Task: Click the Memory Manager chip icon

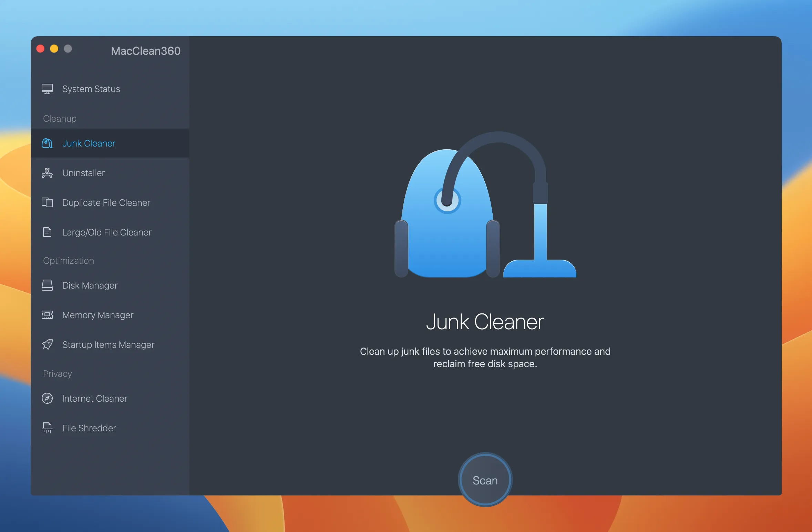Action: pyautogui.click(x=47, y=315)
